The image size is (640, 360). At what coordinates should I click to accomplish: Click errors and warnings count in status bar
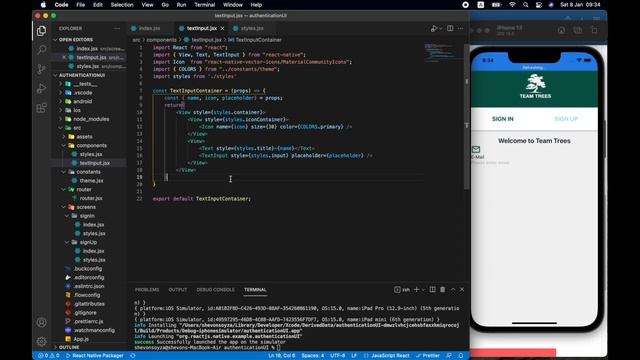(49, 356)
